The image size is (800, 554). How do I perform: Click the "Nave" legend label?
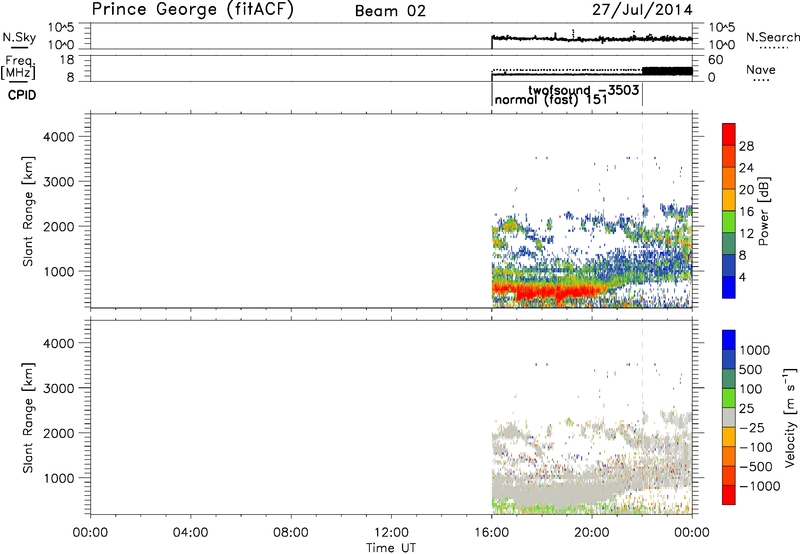(761, 69)
